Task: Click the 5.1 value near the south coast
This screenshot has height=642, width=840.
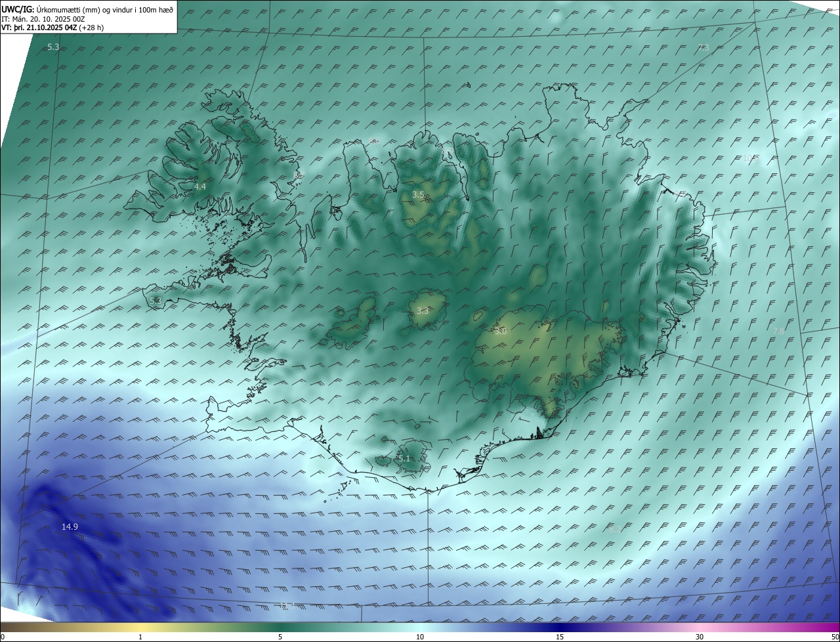Action: pyautogui.click(x=404, y=458)
